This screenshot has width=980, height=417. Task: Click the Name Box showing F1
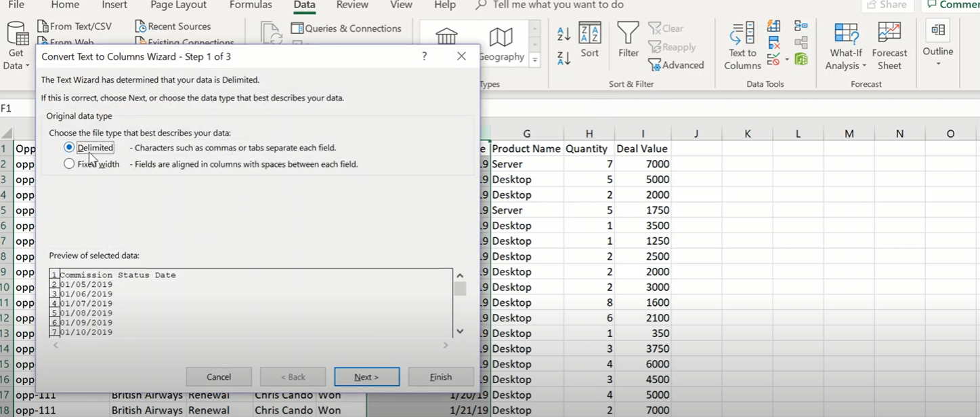click(17, 108)
